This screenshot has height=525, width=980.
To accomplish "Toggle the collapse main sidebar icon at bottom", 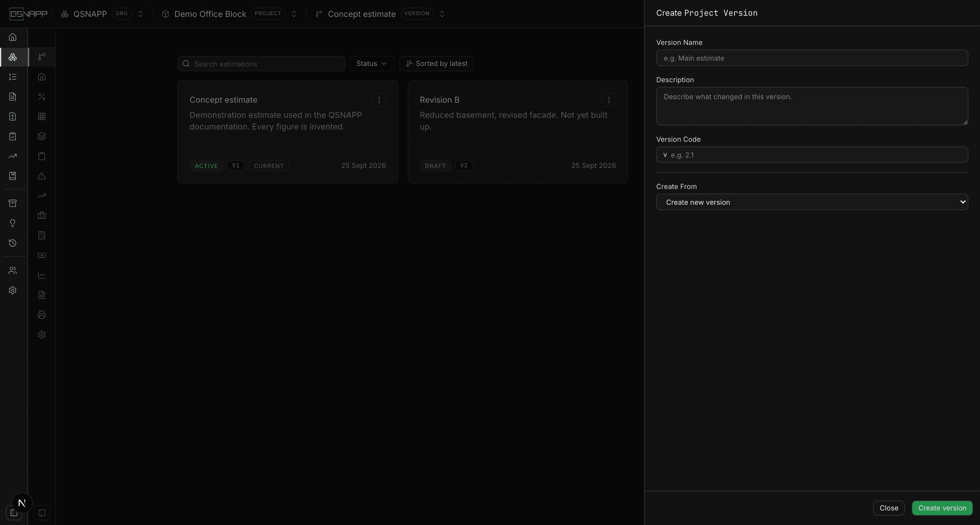I will tap(14, 513).
